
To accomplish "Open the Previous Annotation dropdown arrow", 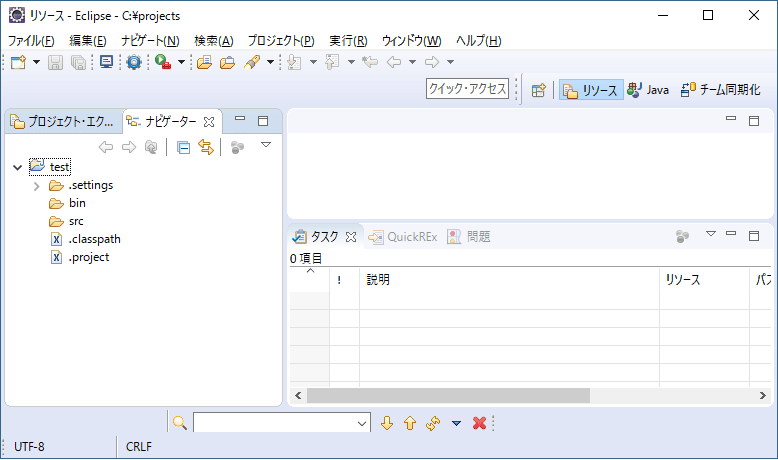I will point(351,62).
